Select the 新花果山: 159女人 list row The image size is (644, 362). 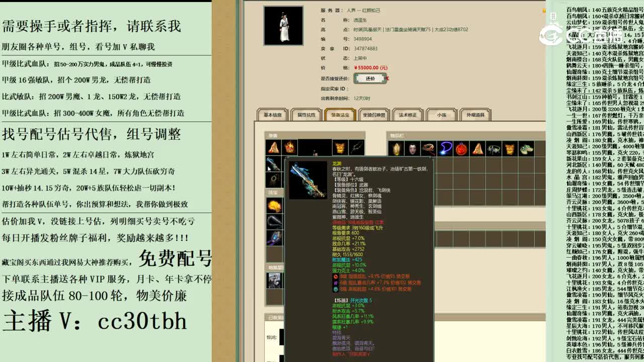605,158
